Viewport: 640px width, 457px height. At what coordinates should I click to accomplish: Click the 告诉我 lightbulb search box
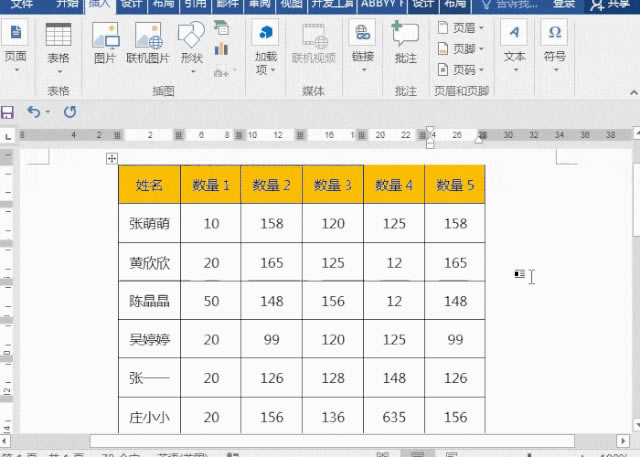click(509, 4)
